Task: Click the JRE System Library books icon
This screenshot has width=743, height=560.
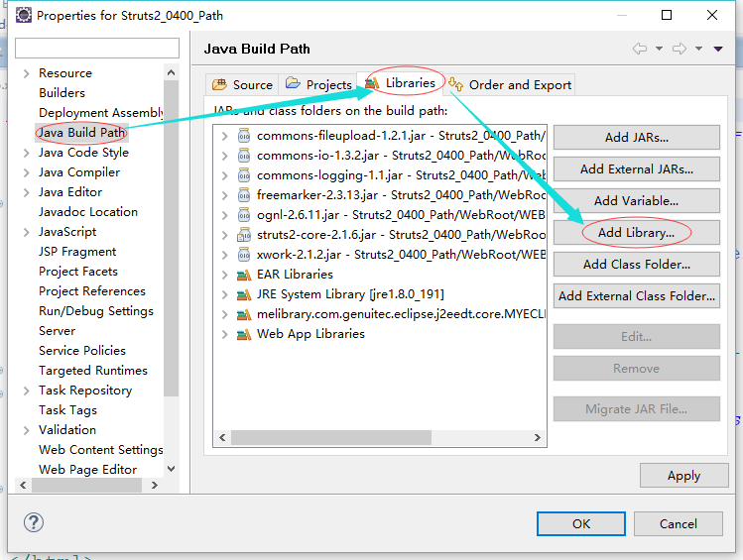Action: [244, 294]
